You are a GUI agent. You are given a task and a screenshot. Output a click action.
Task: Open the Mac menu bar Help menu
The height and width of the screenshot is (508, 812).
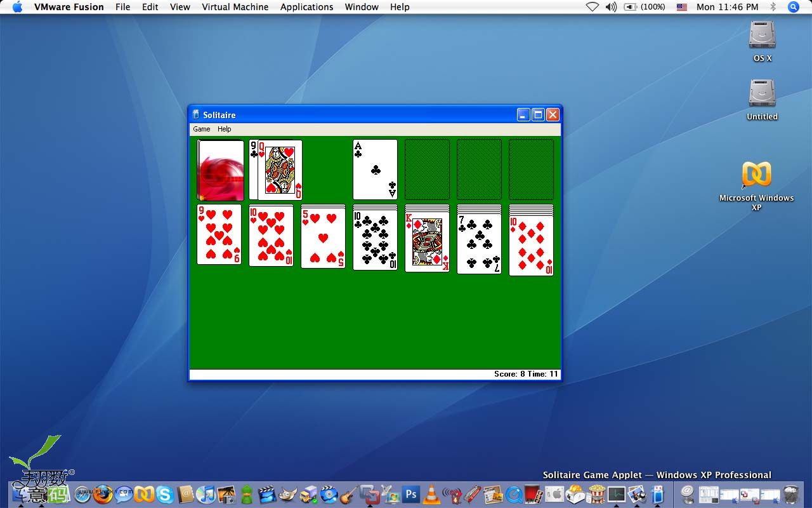(400, 7)
